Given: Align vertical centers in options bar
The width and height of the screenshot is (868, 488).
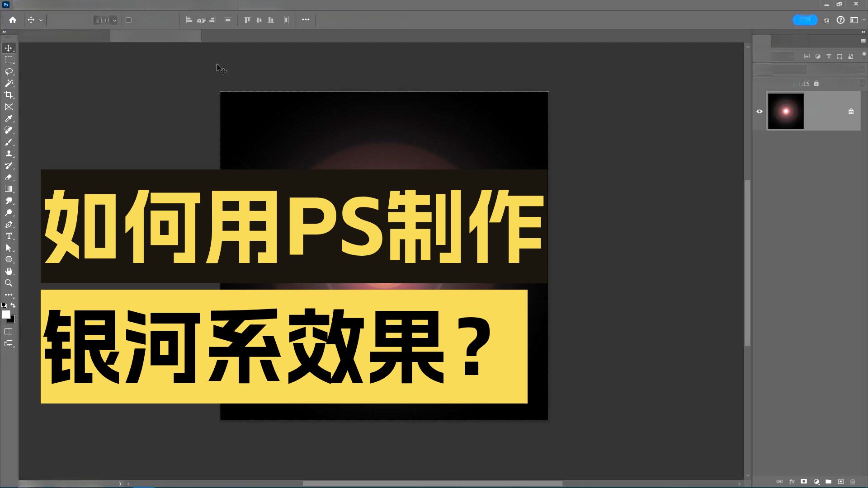Looking at the screenshot, I should click(x=259, y=20).
